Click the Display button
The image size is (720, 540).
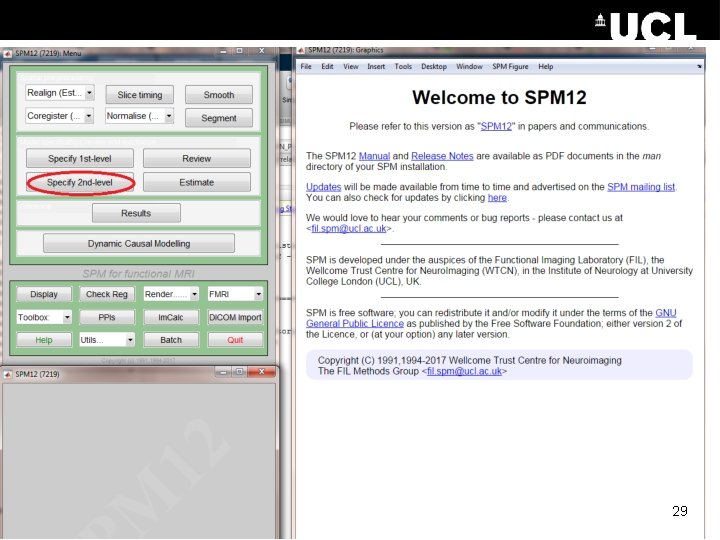(x=44, y=294)
